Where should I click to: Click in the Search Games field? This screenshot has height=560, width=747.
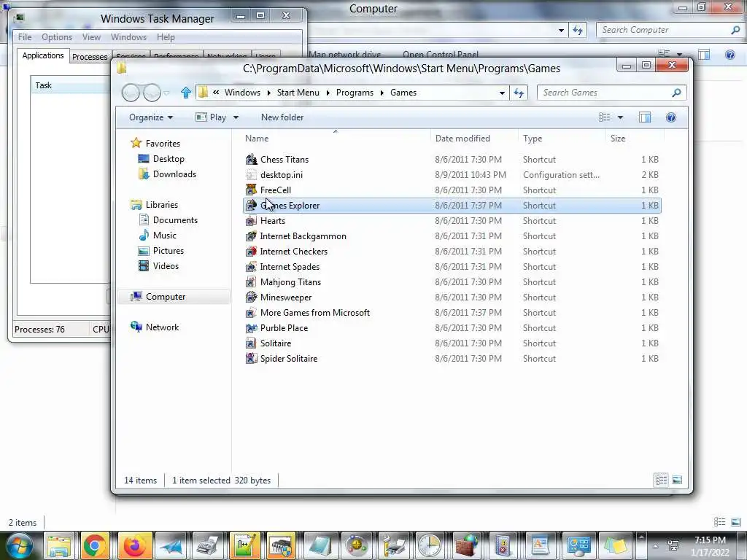click(603, 93)
